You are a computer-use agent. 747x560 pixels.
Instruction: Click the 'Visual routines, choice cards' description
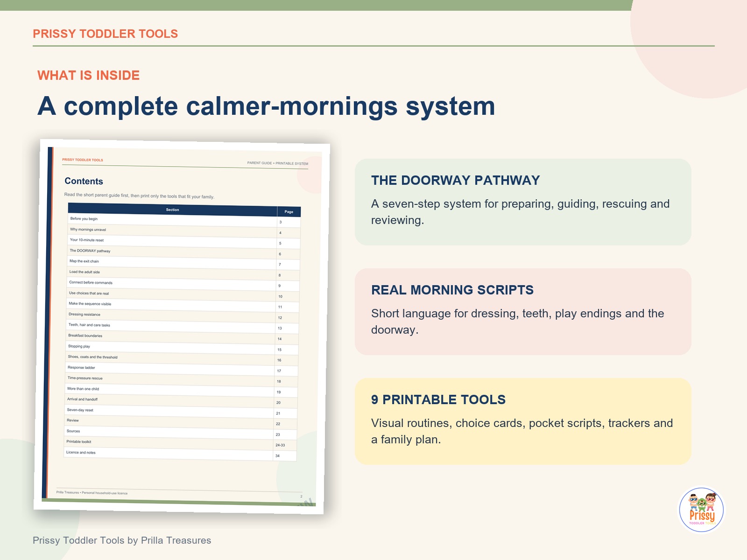click(x=522, y=431)
